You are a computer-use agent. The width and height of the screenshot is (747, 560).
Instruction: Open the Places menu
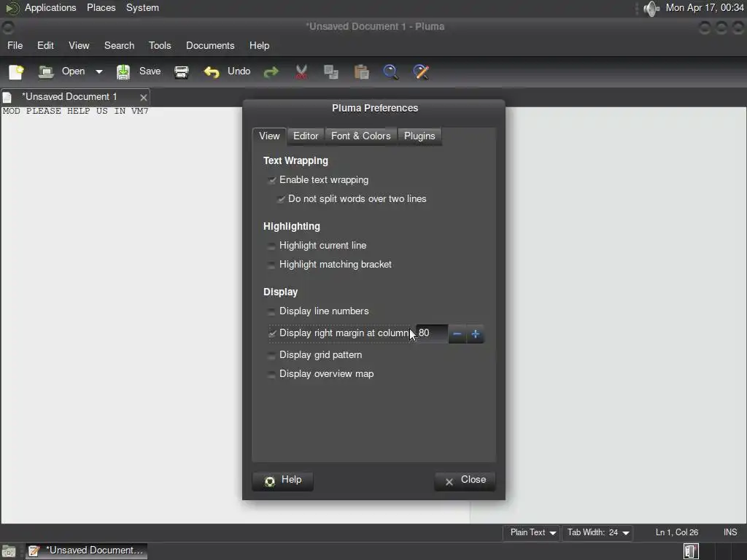[x=101, y=7]
